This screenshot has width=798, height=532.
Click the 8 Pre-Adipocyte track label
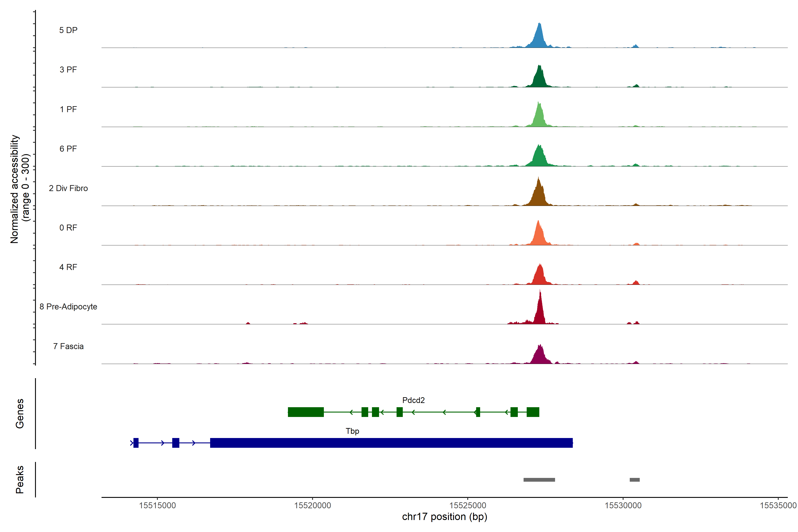point(68,307)
